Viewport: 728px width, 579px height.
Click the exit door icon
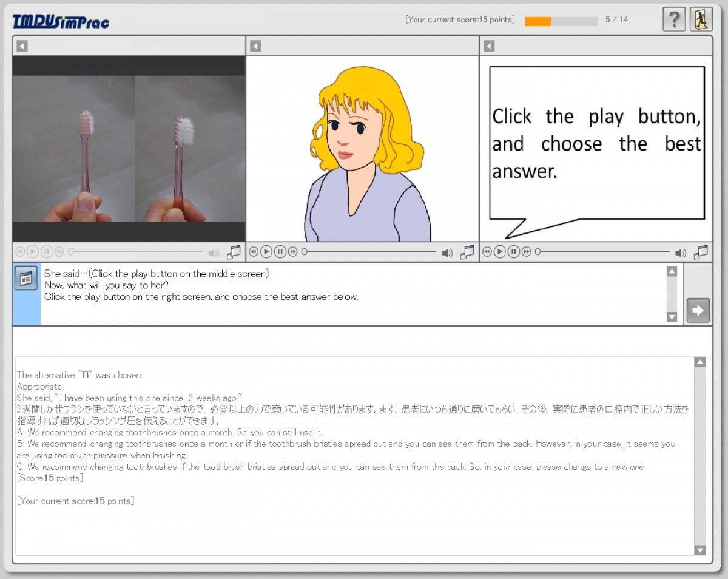701,19
